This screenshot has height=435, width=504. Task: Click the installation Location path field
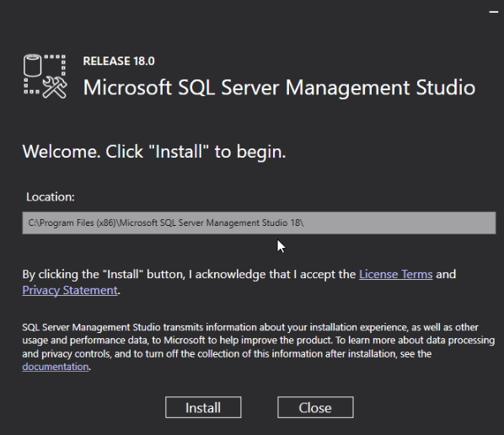[x=259, y=223]
